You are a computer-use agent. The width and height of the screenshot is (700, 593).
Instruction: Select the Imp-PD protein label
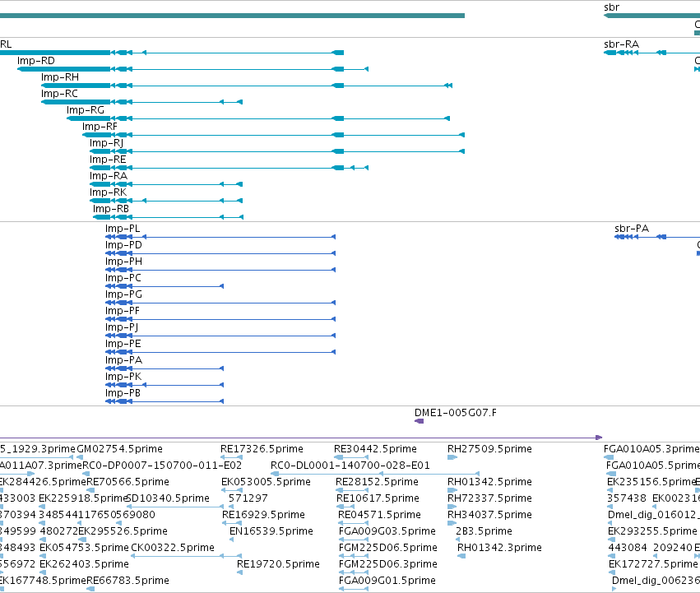point(123,245)
